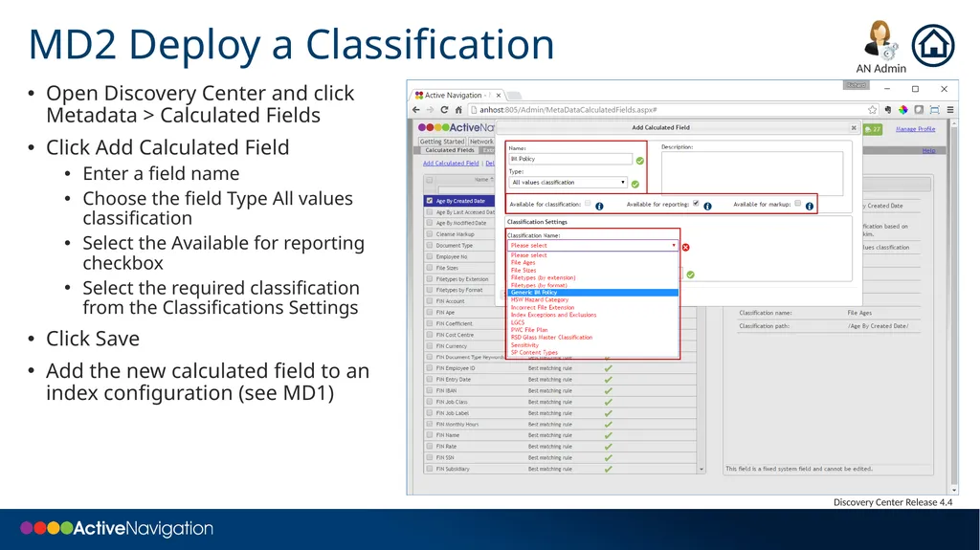
Task: Click the page scrollbar up arrow
Action: (954, 124)
